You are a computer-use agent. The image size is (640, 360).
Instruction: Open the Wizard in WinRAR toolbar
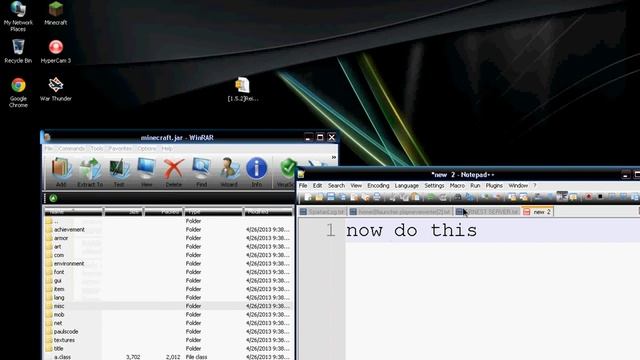click(229, 173)
